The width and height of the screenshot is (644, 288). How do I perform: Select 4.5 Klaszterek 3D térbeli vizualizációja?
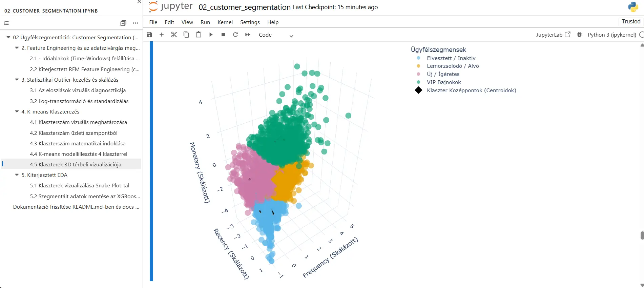tap(76, 164)
